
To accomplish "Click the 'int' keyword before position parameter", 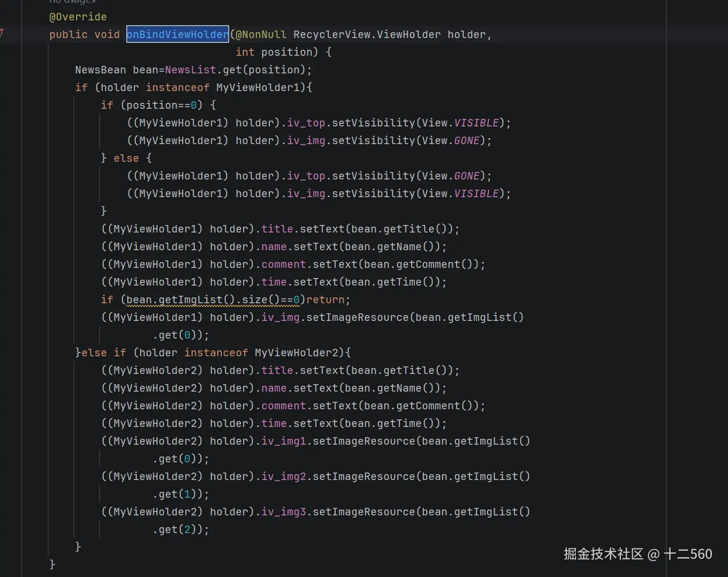I will (x=245, y=52).
